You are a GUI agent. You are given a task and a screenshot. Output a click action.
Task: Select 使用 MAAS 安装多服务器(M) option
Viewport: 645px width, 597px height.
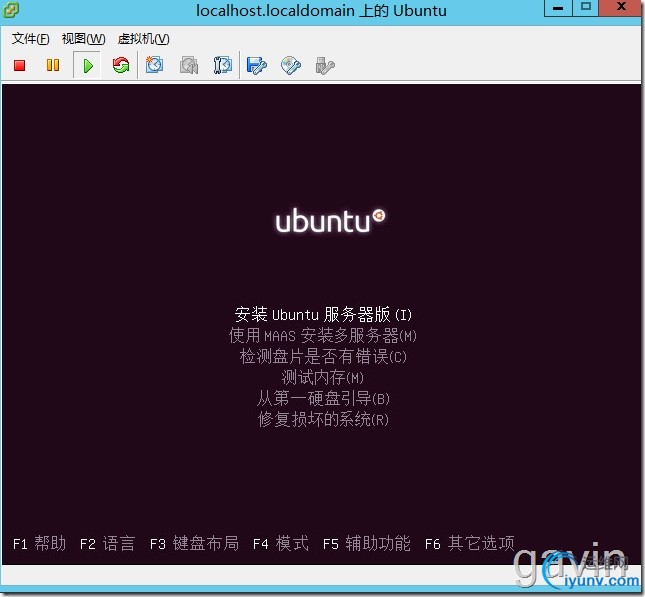click(x=323, y=336)
